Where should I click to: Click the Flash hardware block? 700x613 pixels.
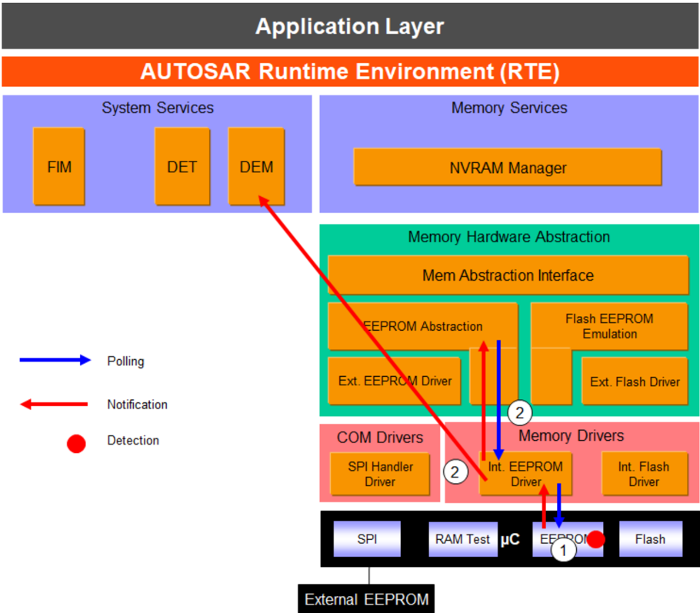pyautogui.click(x=651, y=539)
